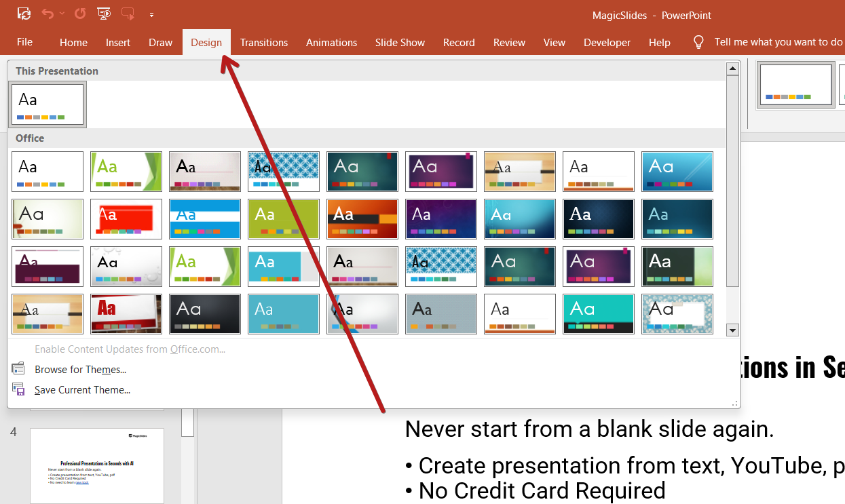Apply the bright blue theme with diagonal light streaks

pyautogui.click(x=677, y=172)
